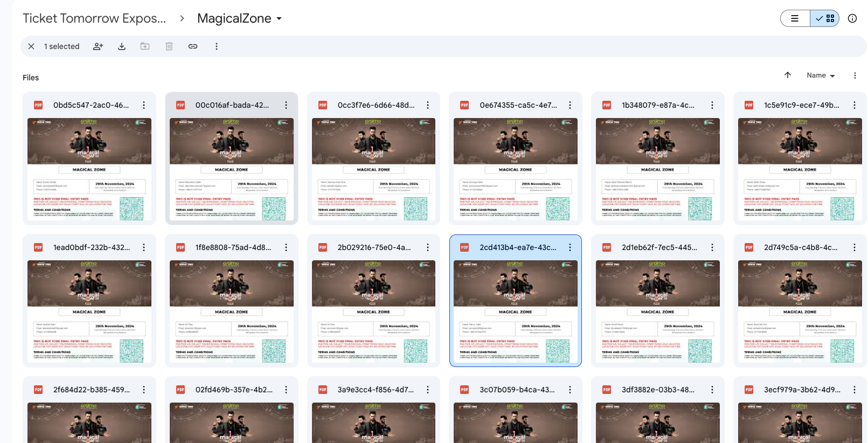
Task: Open the Name sort dropdown
Action: point(821,75)
